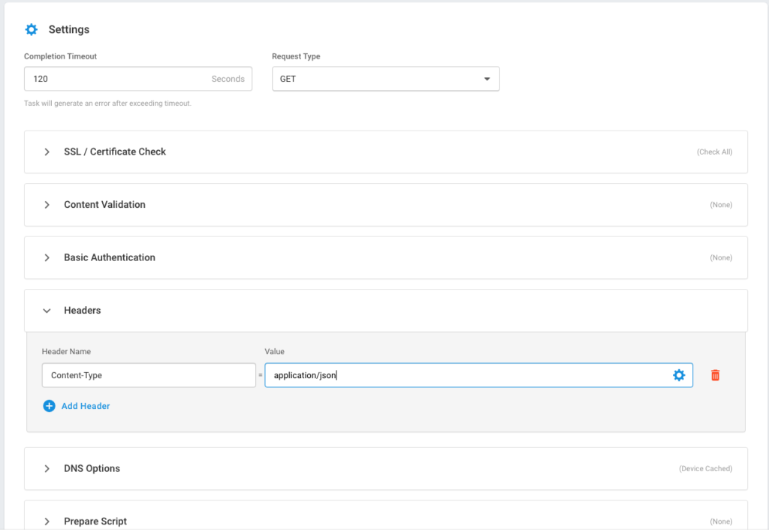Viewport: 769px width, 532px height.
Task: Click the (None) label on Content Validation row
Action: [x=720, y=205]
